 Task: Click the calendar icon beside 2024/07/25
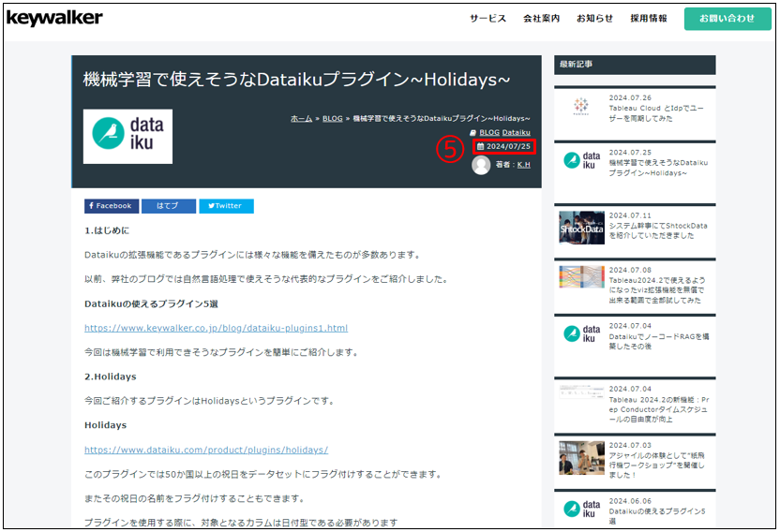[x=480, y=146]
